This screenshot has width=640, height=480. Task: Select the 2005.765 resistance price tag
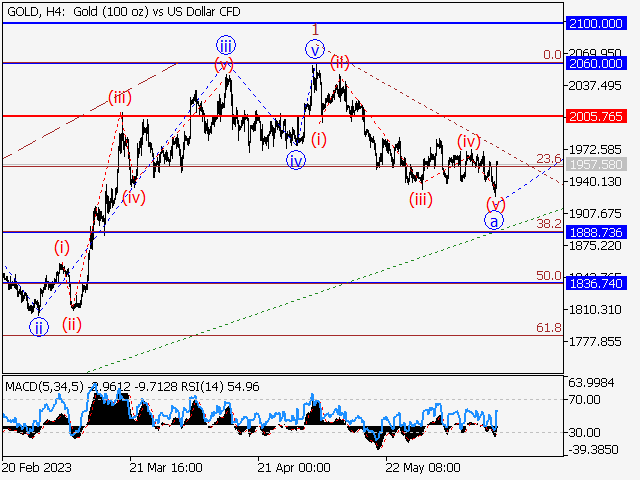point(595,116)
